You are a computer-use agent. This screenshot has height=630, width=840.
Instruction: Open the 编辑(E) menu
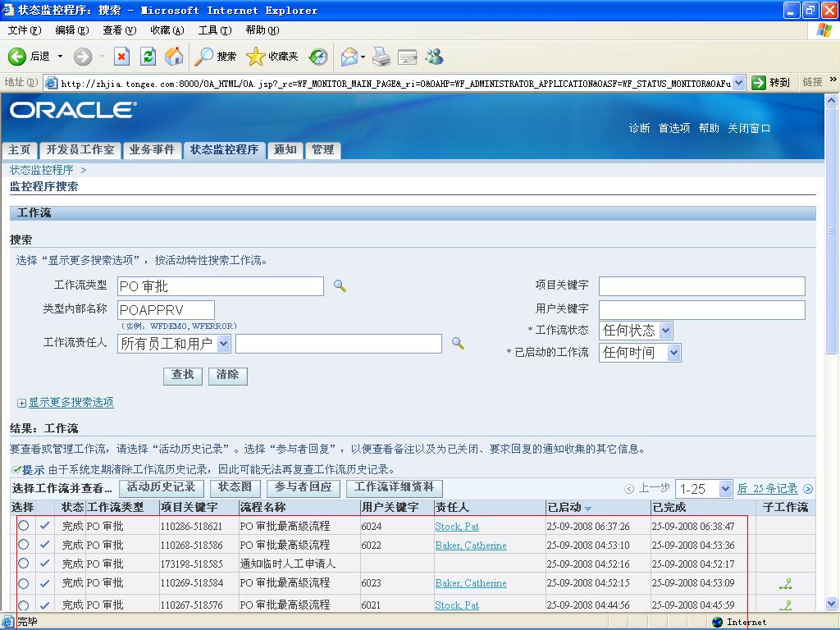coord(72,30)
